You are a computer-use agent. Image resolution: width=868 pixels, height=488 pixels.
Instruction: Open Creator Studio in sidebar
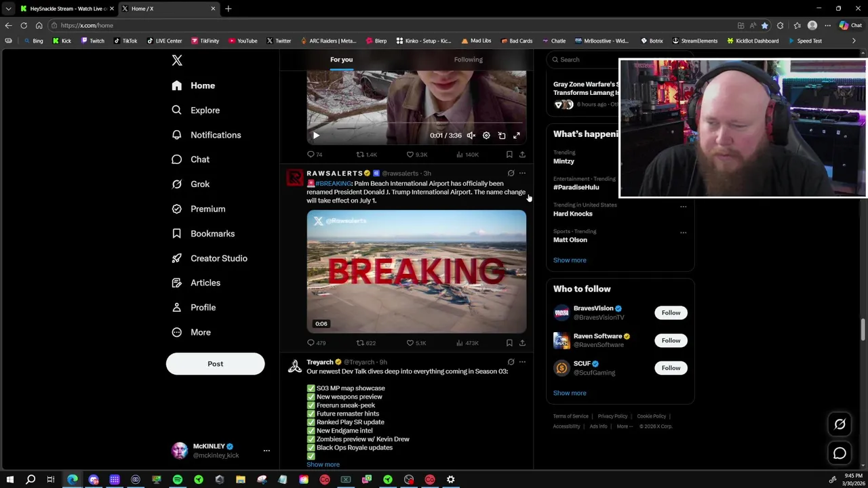(x=210, y=258)
